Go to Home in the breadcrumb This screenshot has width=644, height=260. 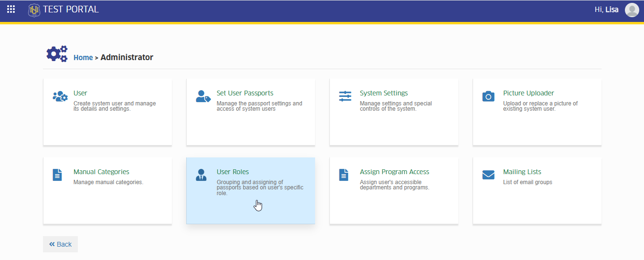(83, 57)
